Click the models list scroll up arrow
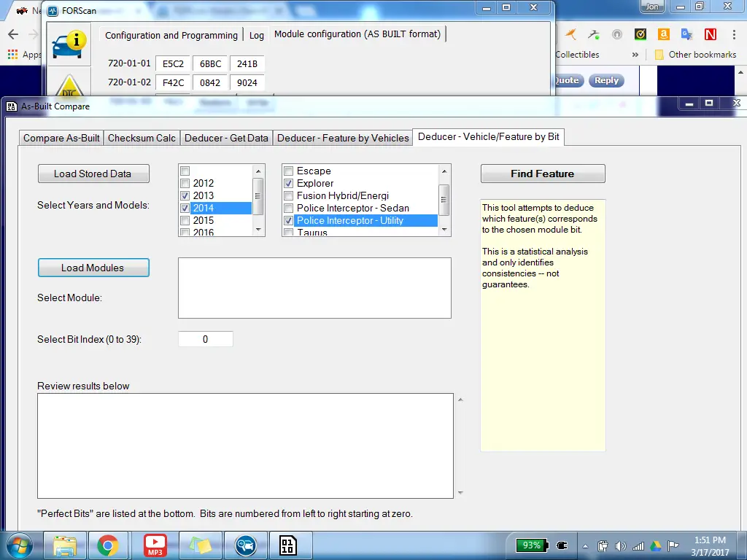747x560 pixels. [444, 171]
